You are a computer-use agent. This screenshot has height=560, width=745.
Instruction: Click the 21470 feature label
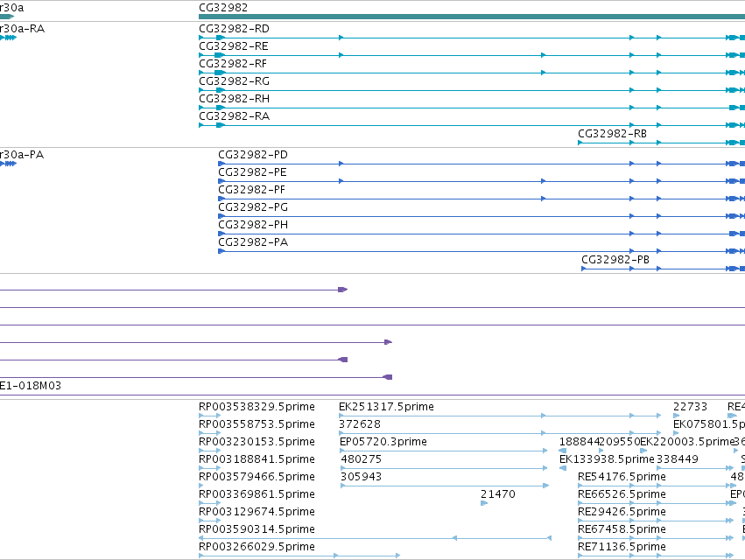(x=498, y=494)
